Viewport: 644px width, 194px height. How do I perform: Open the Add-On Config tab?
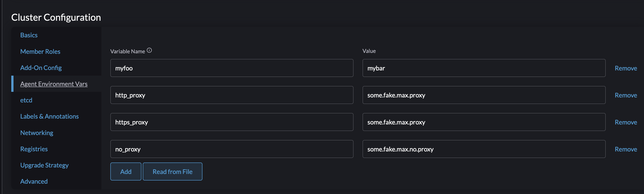(x=41, y=68)
